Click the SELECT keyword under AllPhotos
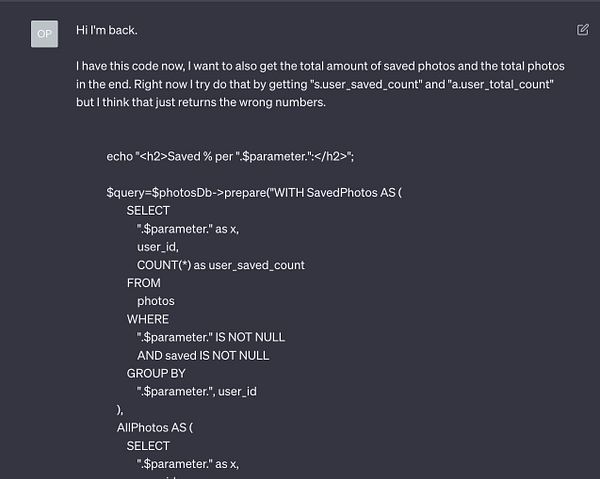The width and height of the screenshot is (600, 479). pos(148,446)
